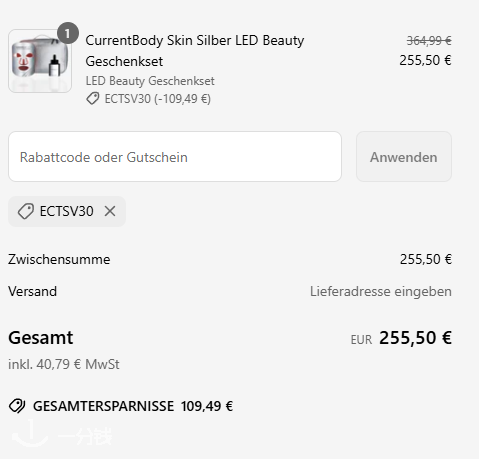Click the ECTSV30 applied code chip label
The image size is (479, 459).
[x=66, y=211]
